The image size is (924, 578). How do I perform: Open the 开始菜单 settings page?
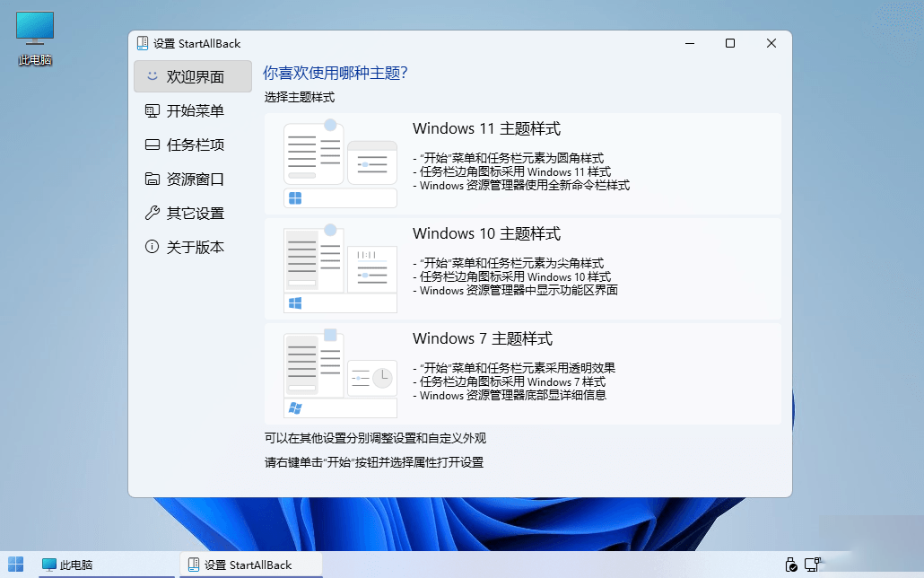(x=193, y=111)
